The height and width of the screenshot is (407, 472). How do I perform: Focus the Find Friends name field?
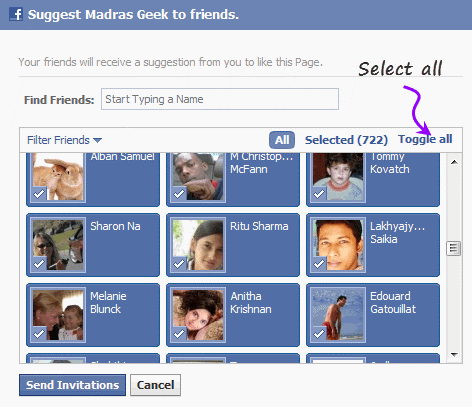[x=220, y=99]
